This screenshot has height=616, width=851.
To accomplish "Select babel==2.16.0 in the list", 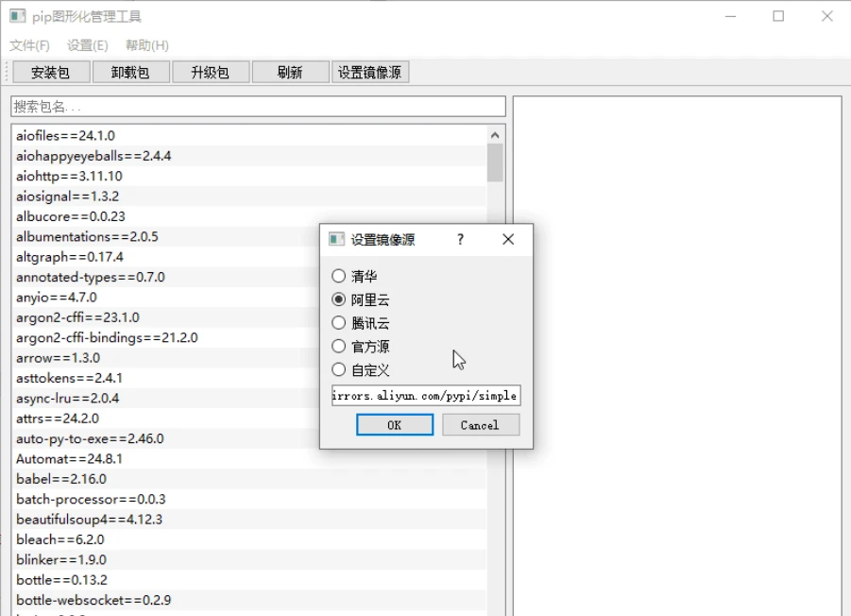I will (x=248, y=479).
